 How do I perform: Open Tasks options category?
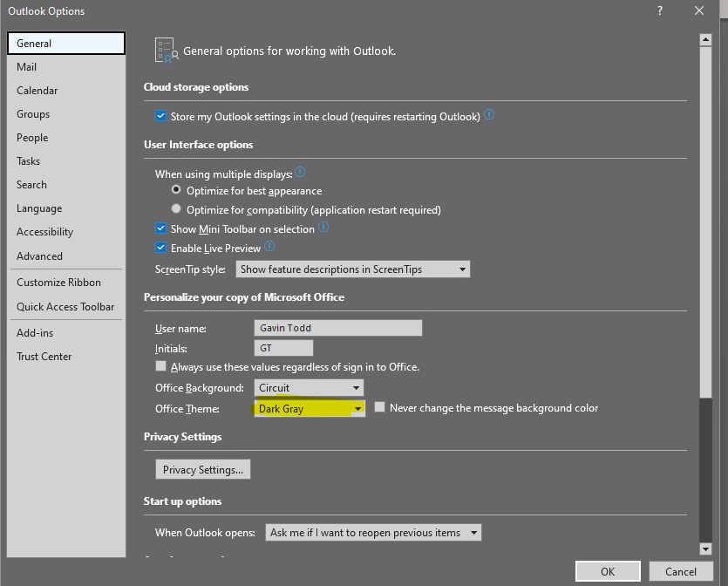[66, 161]
